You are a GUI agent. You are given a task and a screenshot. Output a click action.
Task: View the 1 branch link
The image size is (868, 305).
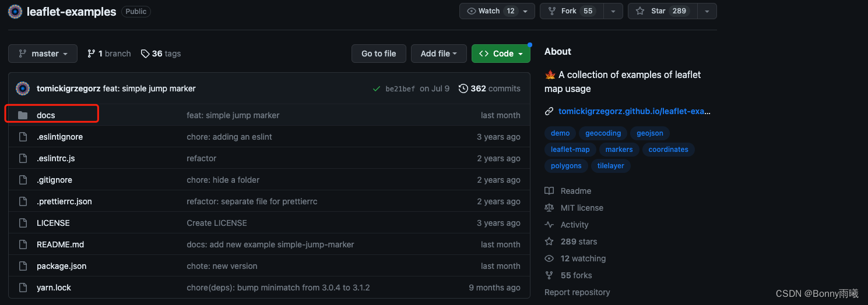pyautogui.click(x=109, y=54)
